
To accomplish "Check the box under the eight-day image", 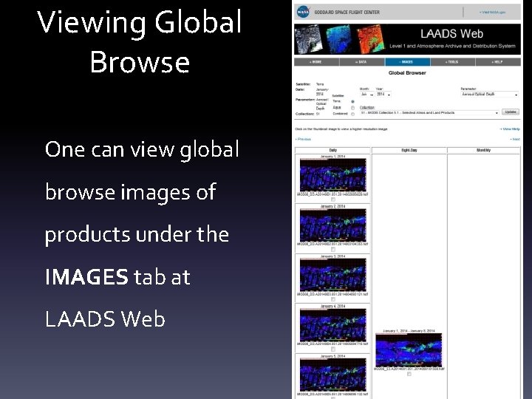I will click(409, 374).
